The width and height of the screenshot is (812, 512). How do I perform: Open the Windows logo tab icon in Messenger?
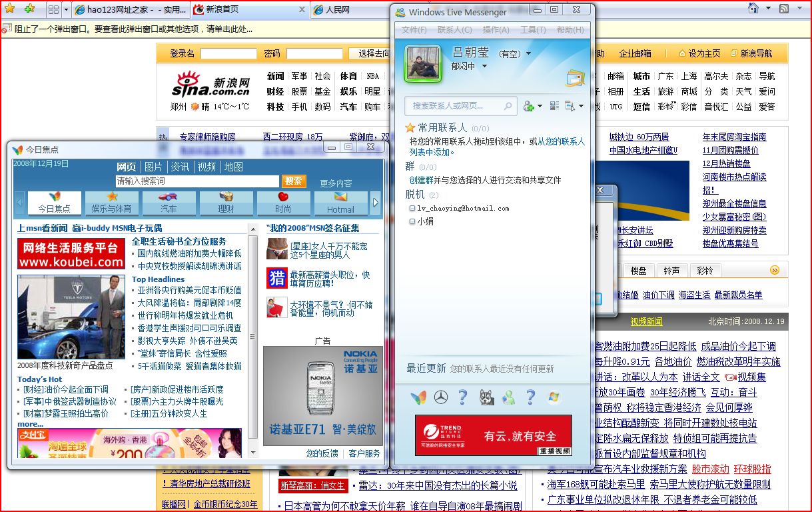pos(554,397)
